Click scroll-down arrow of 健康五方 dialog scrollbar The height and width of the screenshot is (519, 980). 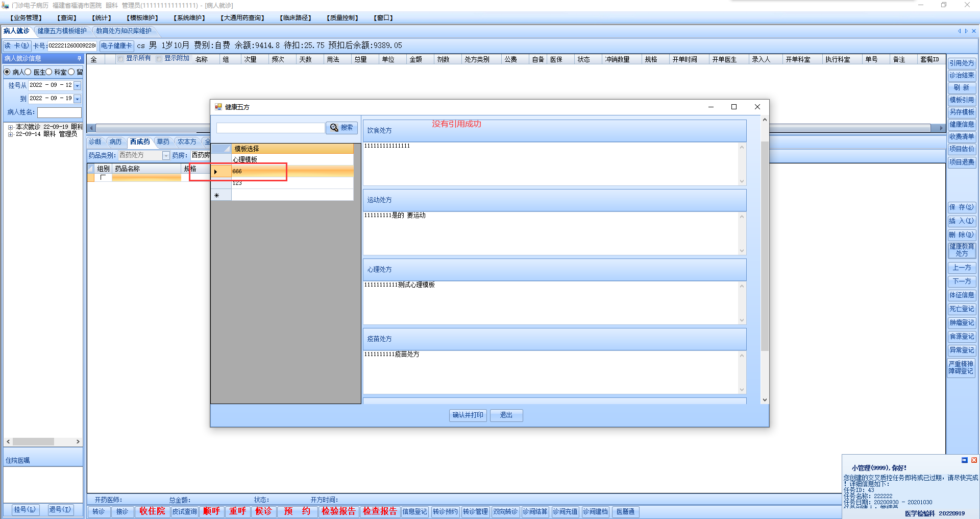pyautogui.click(x=765, y=400)
